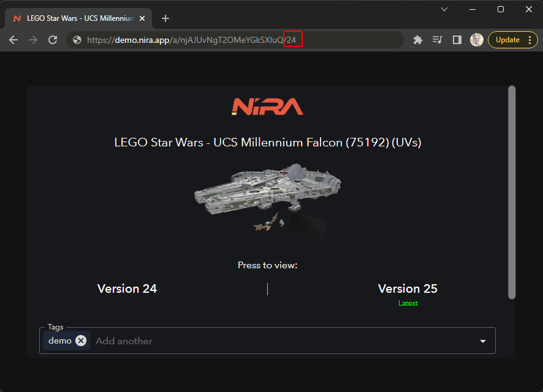The width and height of the screenshot is (543, 392).
Task: Click the Update button
Action: click(507, 40)
